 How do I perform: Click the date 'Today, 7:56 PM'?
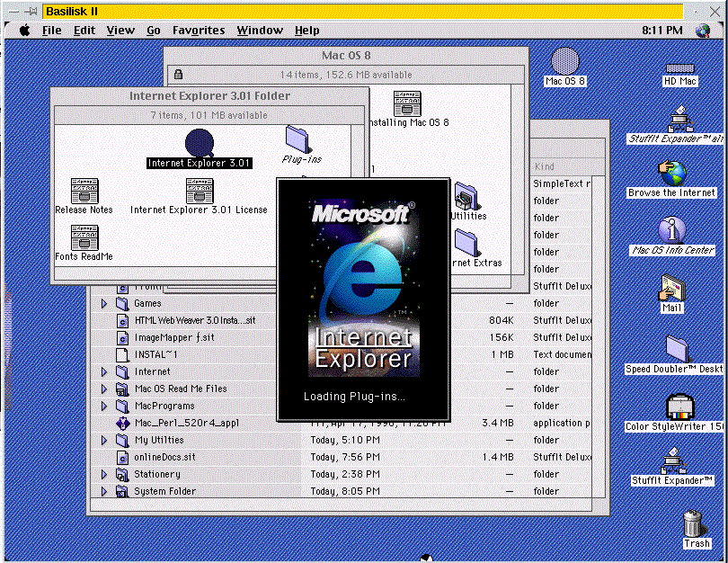pos(345,457)
